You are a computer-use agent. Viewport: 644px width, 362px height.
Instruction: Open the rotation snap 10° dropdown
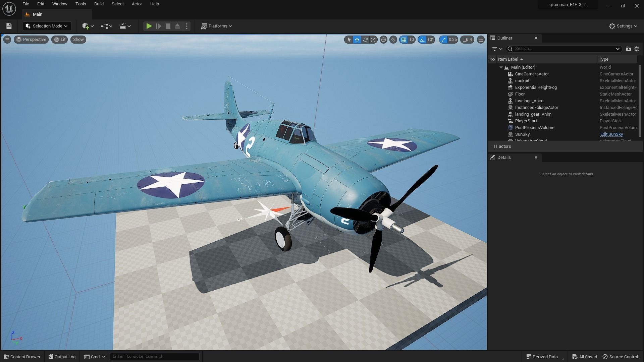430,40
